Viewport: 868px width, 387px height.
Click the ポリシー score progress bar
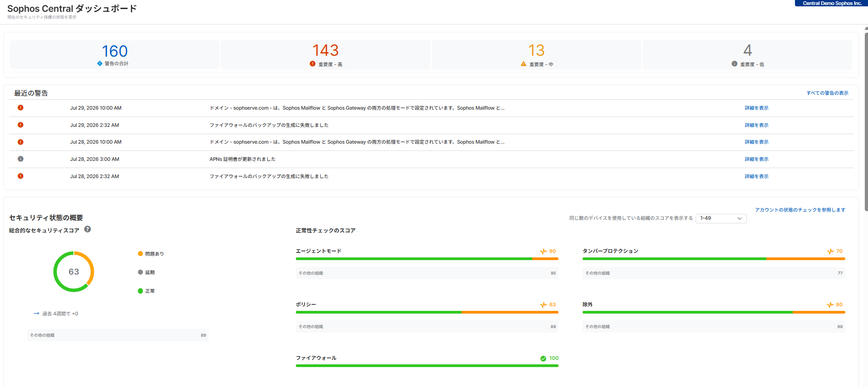click(427, 312)
